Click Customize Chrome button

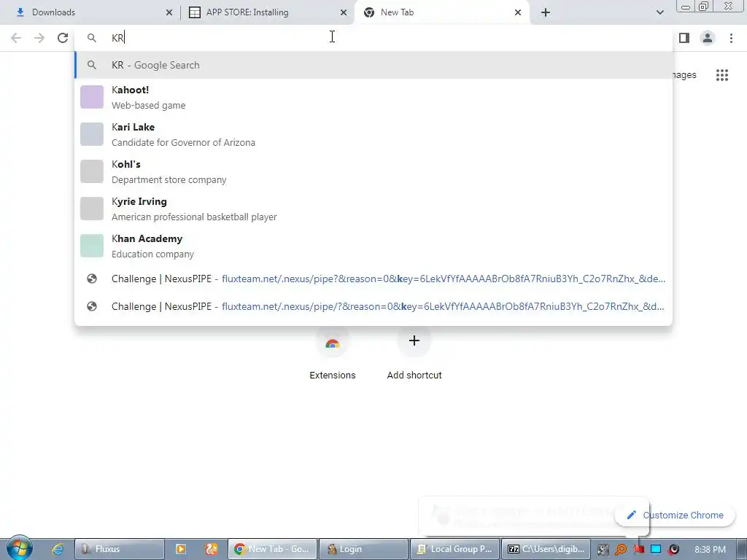tap(675, 516)
